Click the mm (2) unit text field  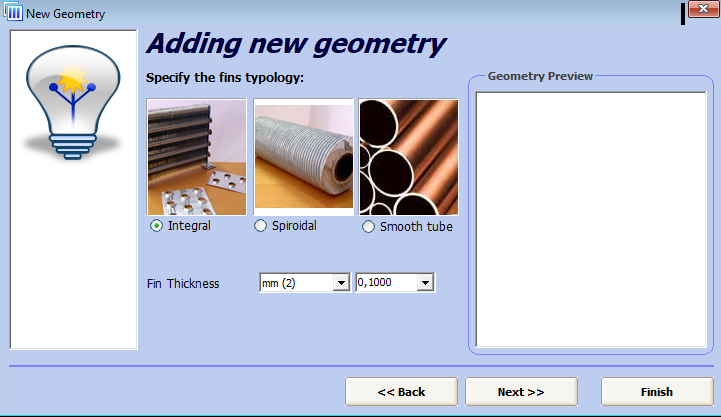click(x=297, y=283)
